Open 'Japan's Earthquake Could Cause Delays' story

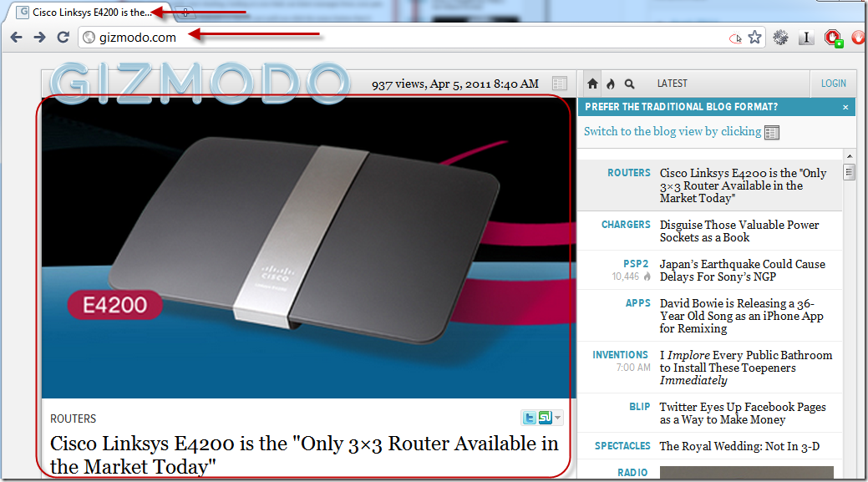743,271
